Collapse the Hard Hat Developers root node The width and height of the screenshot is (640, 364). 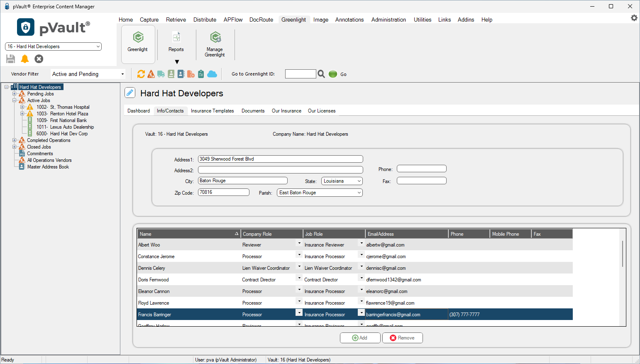pyautogui.click(x=7, y=87)
